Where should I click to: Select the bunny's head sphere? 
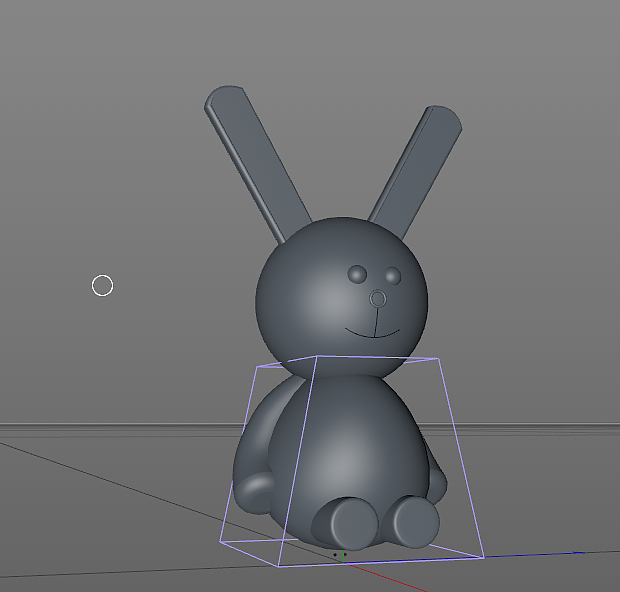click(342, 297)
